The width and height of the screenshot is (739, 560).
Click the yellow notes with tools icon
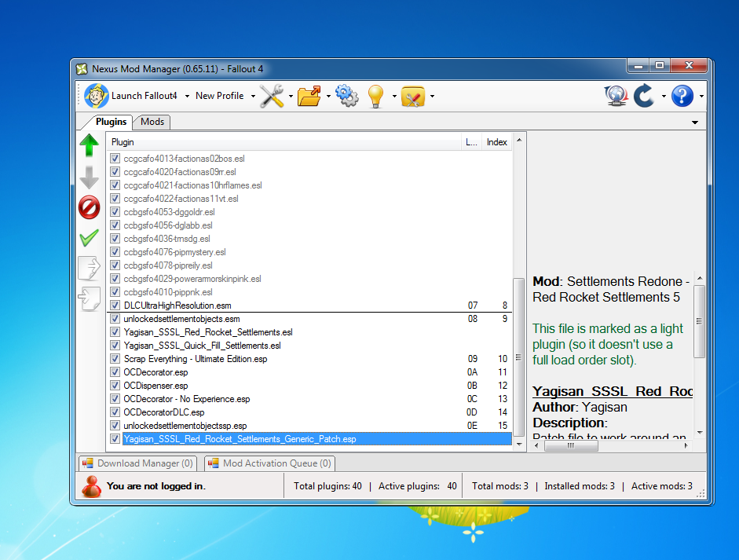(x=413, y=96)
